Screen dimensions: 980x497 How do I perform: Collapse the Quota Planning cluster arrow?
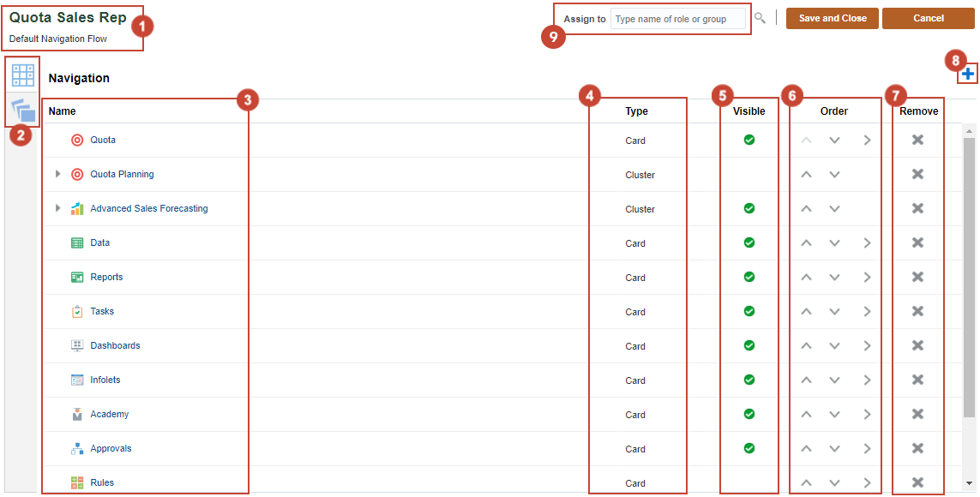point(57,174)
